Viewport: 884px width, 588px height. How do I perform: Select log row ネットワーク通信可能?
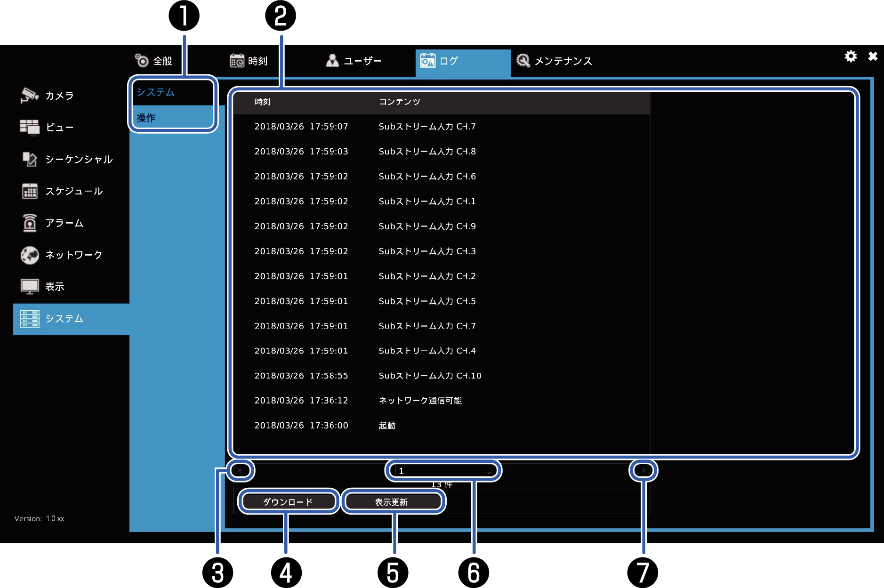tap(442, 401)
